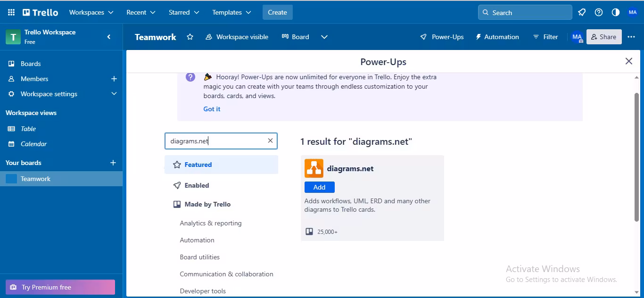Open the Developer tools category
The image size is (644, 298).
click(x=203, y=291)
